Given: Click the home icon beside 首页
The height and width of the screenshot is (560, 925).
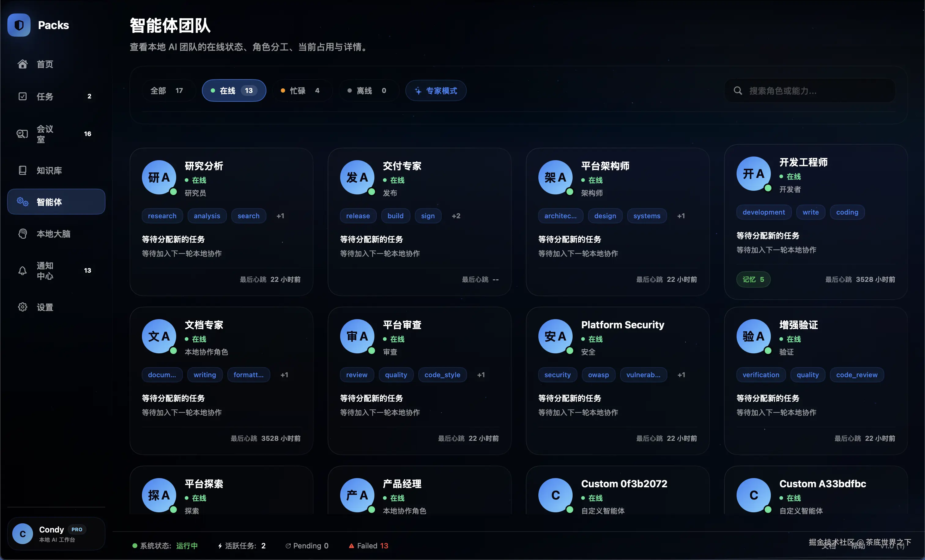Looking at the screenshot, I should 23,64.
